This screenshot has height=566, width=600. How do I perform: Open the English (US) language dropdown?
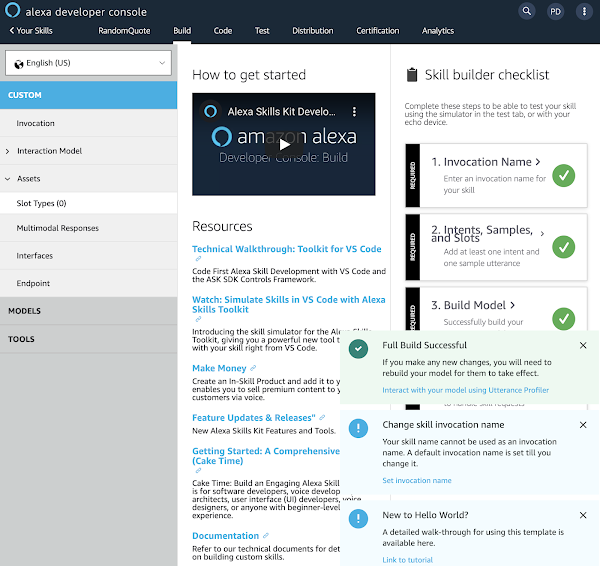point(88,63)
